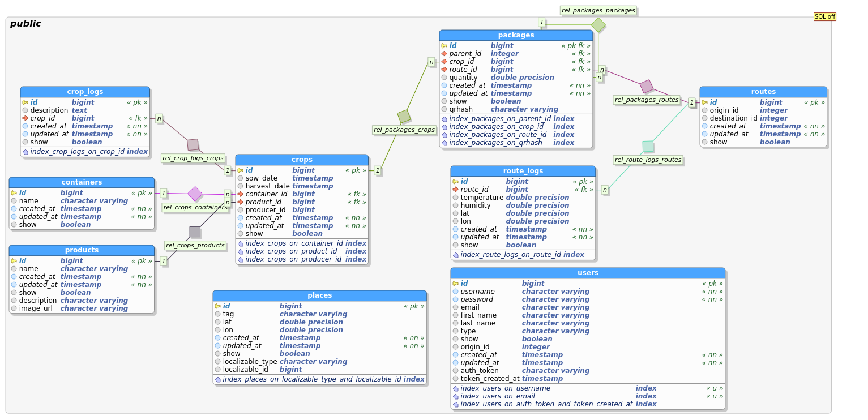868x420 pixels.
Task: Click the rel_crops_products label
Action: pyautogui.click(x=195, y=245)
